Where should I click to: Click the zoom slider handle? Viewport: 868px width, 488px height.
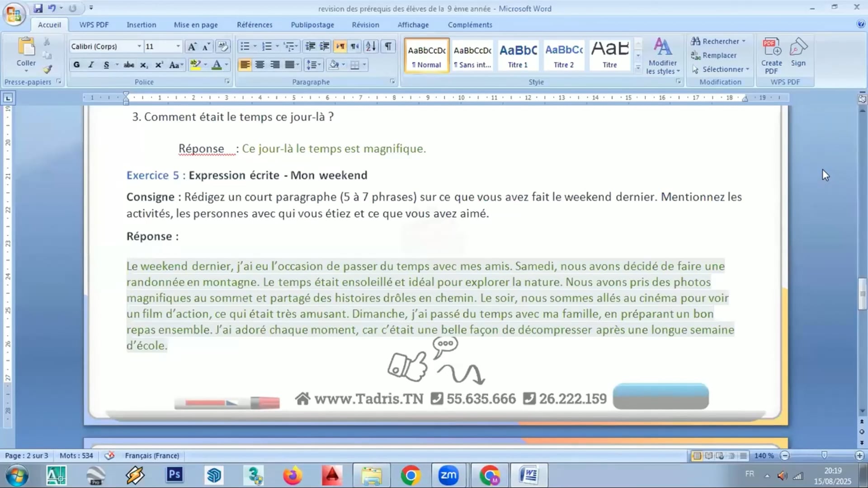coord(824,455)
